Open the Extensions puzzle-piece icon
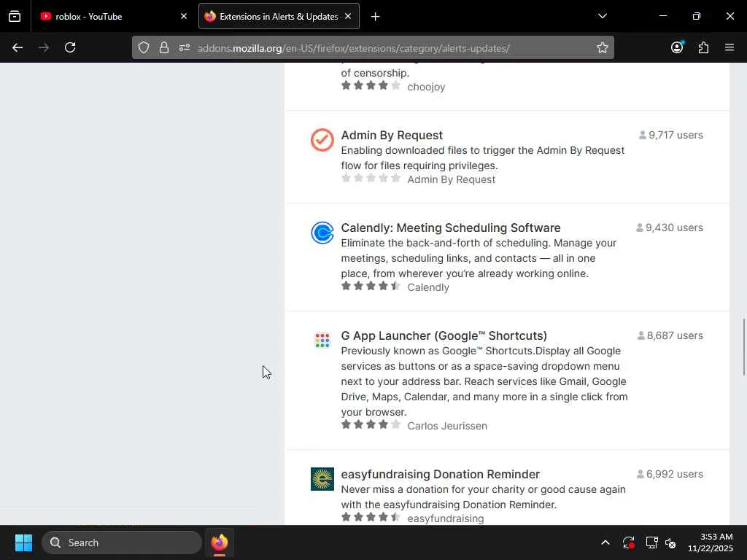 [x=703, y=47]
